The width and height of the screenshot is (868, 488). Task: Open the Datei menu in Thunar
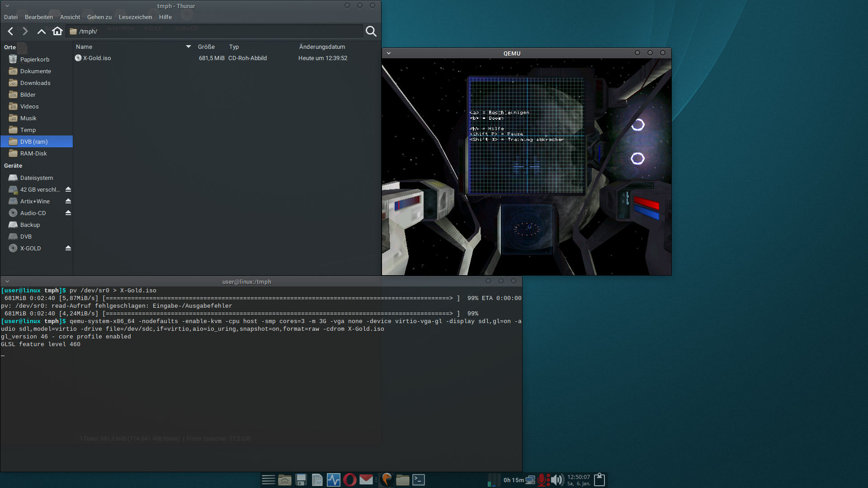point(10,17)
